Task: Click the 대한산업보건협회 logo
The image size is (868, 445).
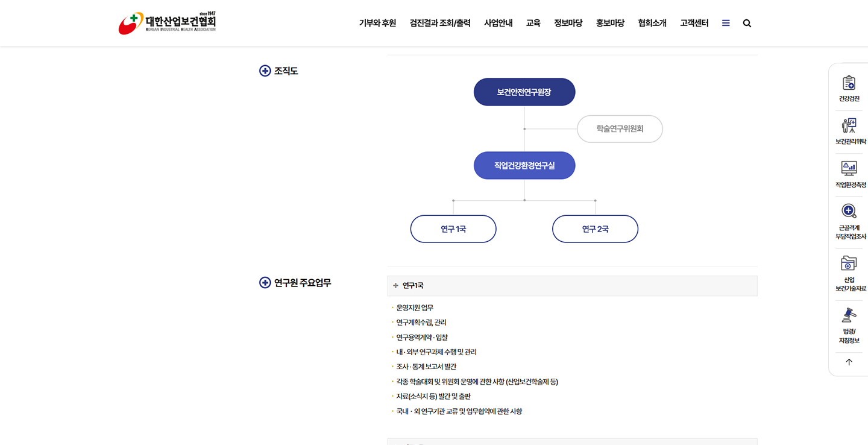Action: pyautogui.click(x=167, y=23)
